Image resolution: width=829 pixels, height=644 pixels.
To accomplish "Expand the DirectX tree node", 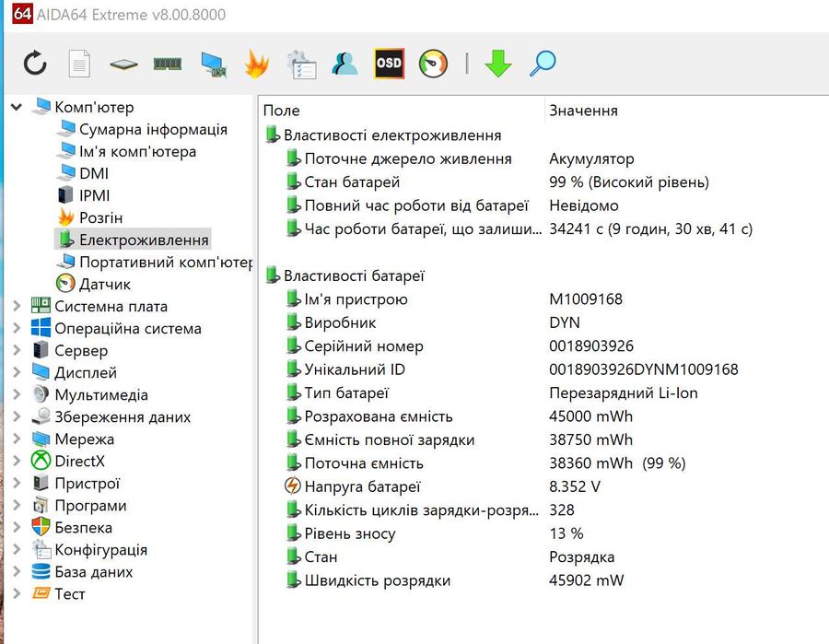I will pos(17,461).
